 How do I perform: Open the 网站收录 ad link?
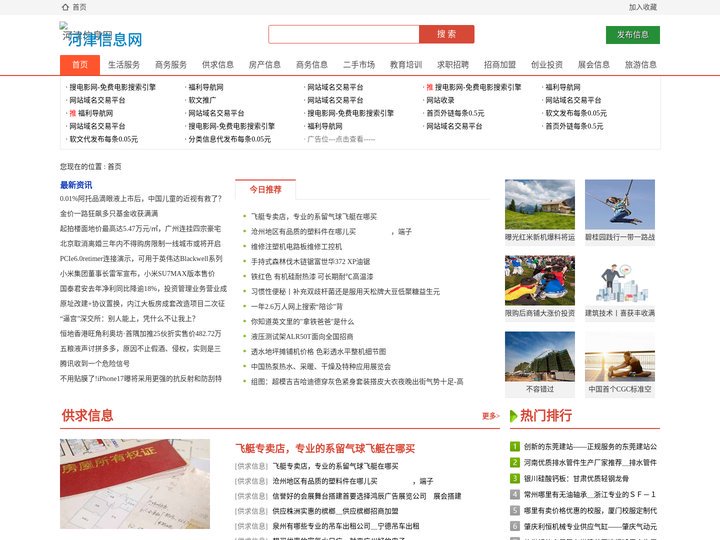(x=440, y=100)
